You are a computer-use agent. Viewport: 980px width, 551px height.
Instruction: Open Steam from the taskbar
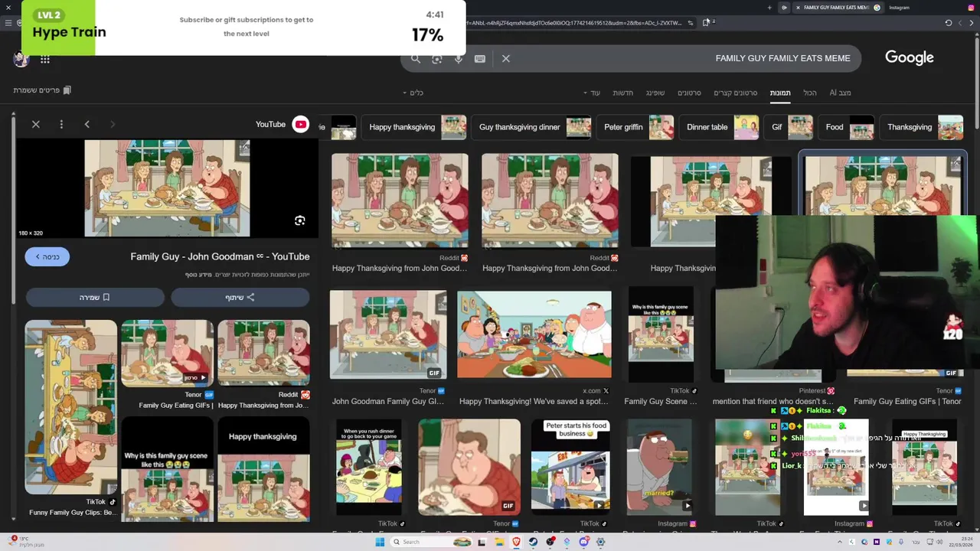click(534, 542)
